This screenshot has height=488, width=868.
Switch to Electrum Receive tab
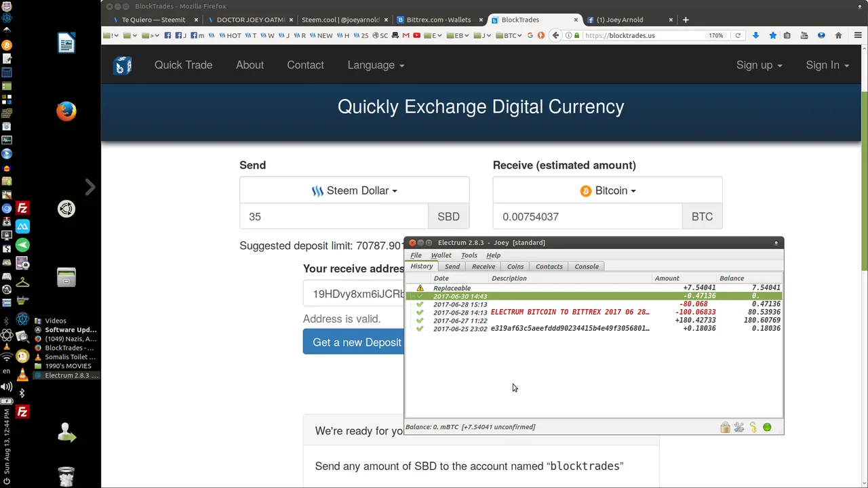tap(484, 266)
